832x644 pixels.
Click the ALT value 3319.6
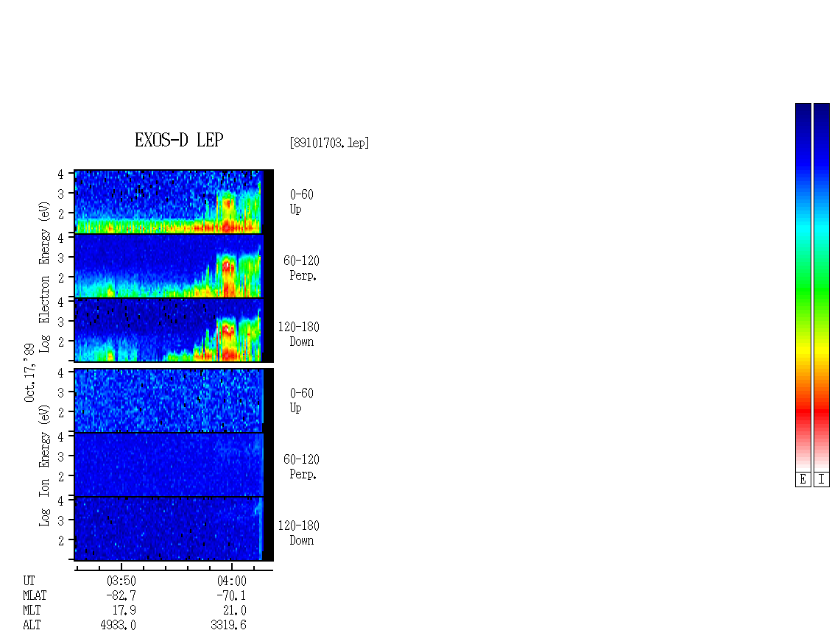click(x=229, y=626)
